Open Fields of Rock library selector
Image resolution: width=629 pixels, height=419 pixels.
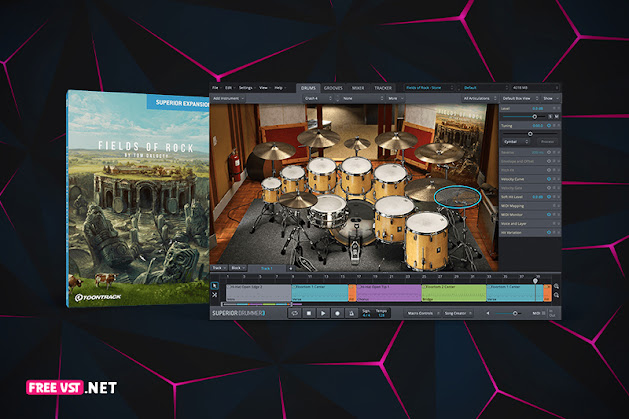coord(429,87)
